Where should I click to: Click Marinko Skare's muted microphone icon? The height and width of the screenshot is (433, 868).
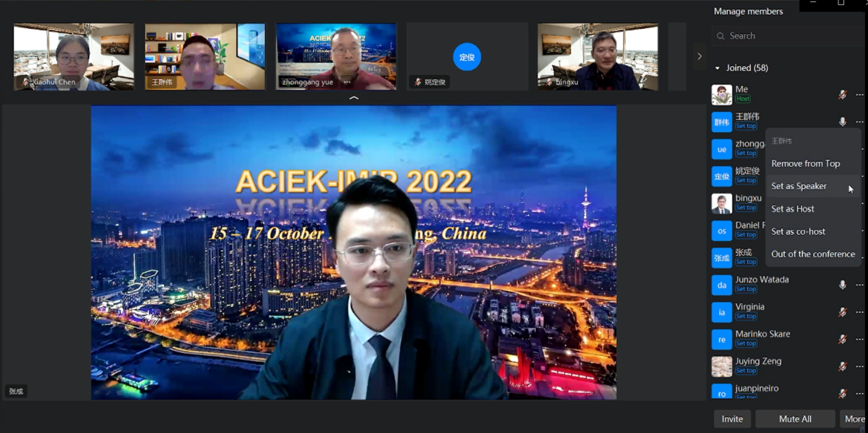pyautogui.click(x=842, y=339)
